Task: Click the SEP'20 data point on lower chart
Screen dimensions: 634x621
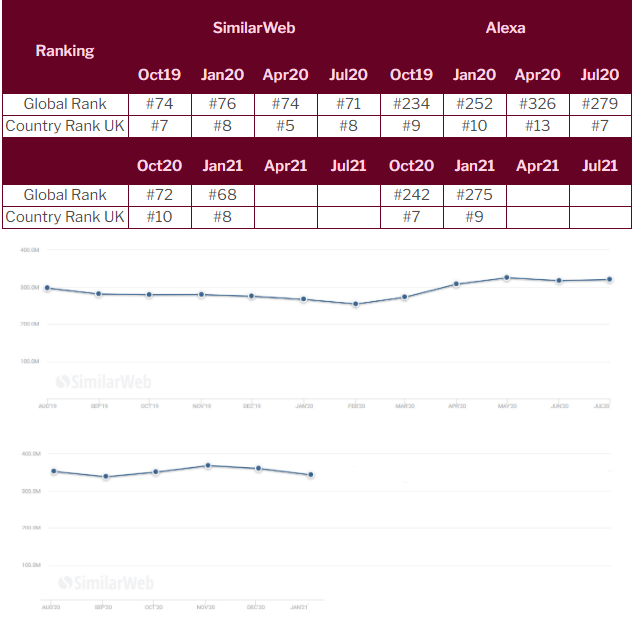Action: 105,477
